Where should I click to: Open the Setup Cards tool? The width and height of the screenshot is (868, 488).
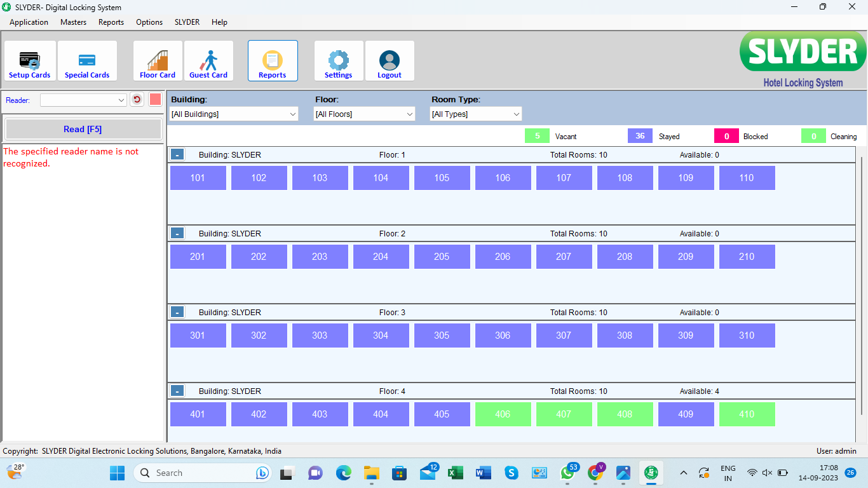(30, 61)
